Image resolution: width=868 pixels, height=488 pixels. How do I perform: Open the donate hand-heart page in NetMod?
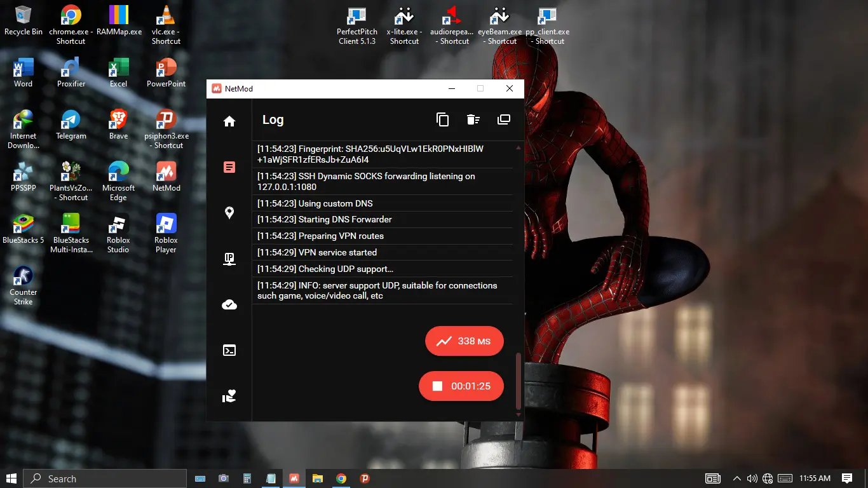229,396
